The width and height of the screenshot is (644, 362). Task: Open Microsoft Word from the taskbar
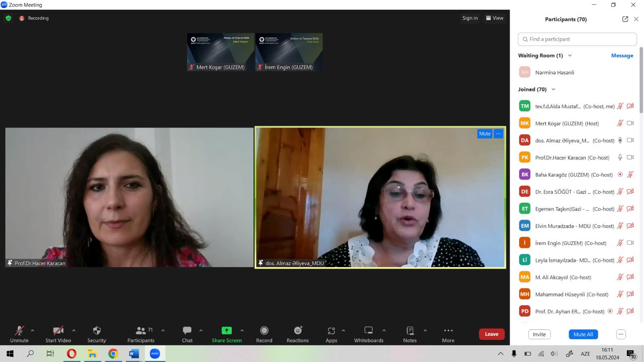click(x=134, y=354)
